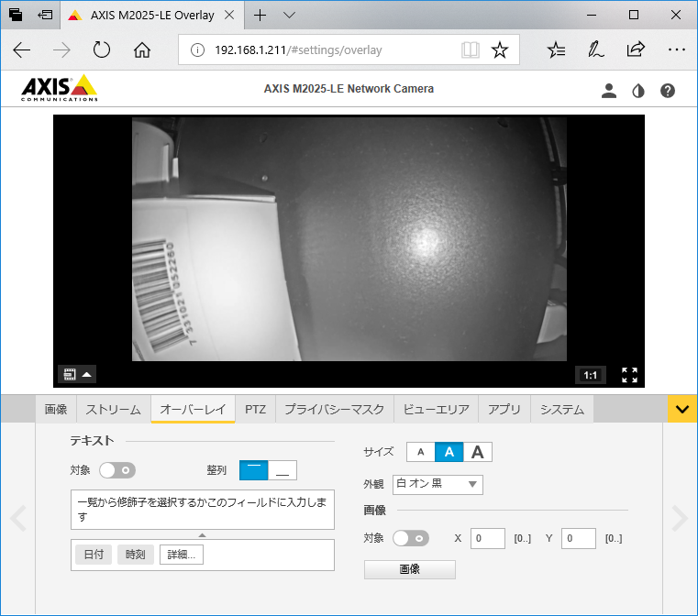The height and width of the screenshot is (616, 698).
Task: Click the set tabs aside icon
Action: (x=45, y=15)
